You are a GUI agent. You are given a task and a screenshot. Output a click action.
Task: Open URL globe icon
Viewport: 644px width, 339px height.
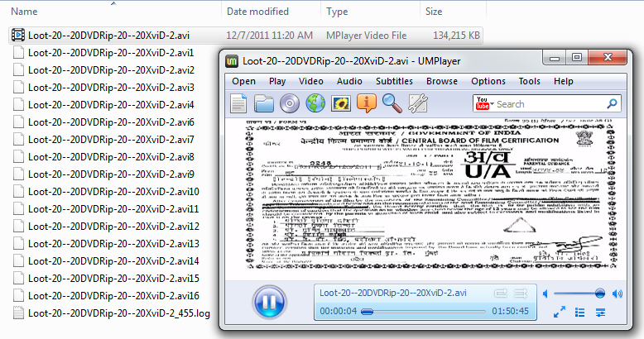(315, 103)
